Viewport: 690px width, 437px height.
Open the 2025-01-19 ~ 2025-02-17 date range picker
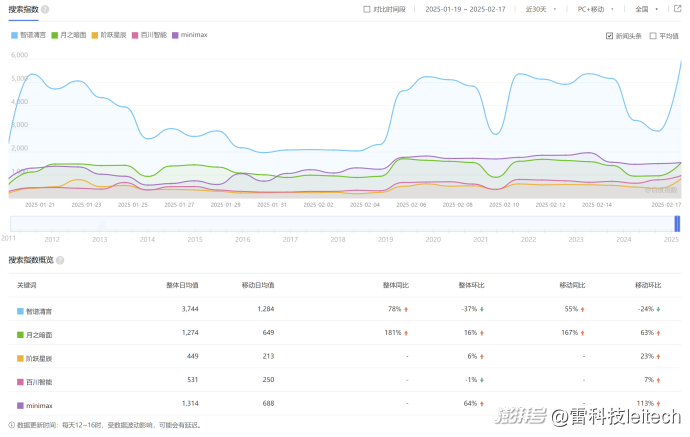click(465, 9)
